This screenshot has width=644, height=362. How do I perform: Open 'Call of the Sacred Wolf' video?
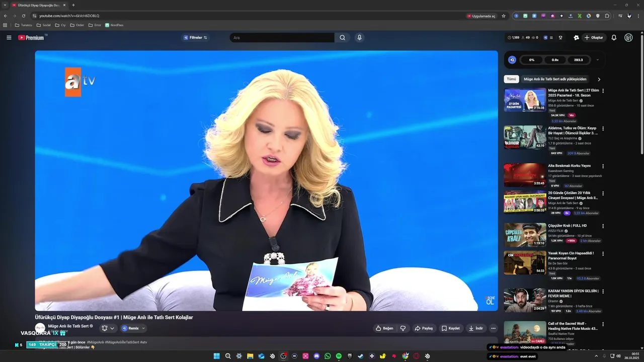pyautogui.click(x=573, y=326)
